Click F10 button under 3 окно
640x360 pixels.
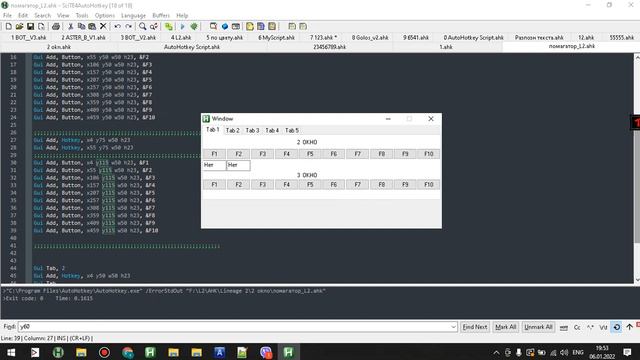(429, 184)
